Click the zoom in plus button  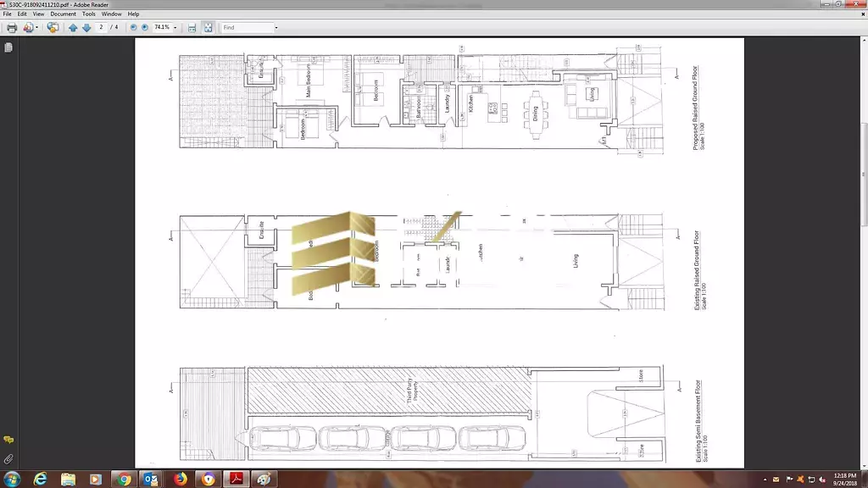(x=145, y=28)
